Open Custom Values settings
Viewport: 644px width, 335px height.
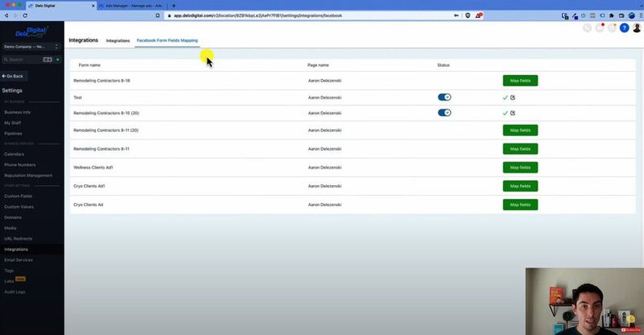19,207
